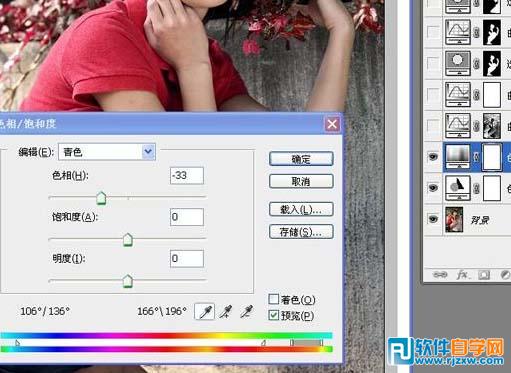
Task: Click the 载入 load button
Action: click(x=301, y=210)
